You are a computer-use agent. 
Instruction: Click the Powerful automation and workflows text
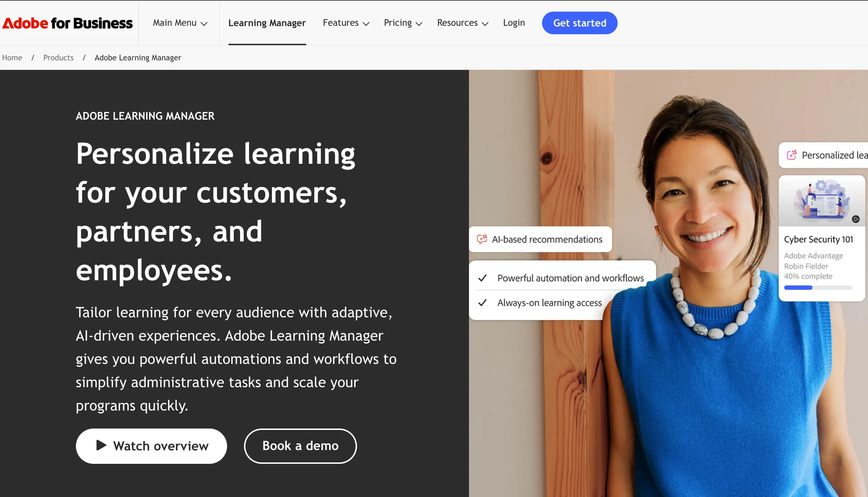pyautogui.click(x=571, y=278)
